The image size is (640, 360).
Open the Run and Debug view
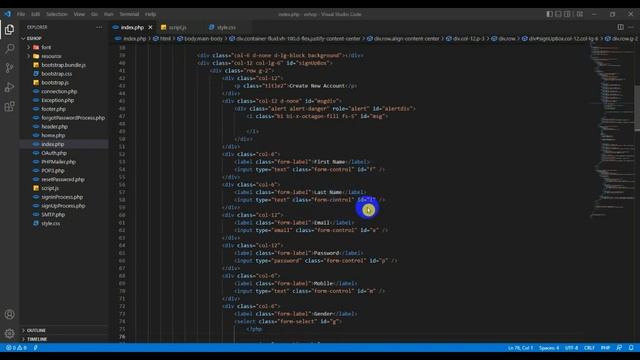click(9, 87)
